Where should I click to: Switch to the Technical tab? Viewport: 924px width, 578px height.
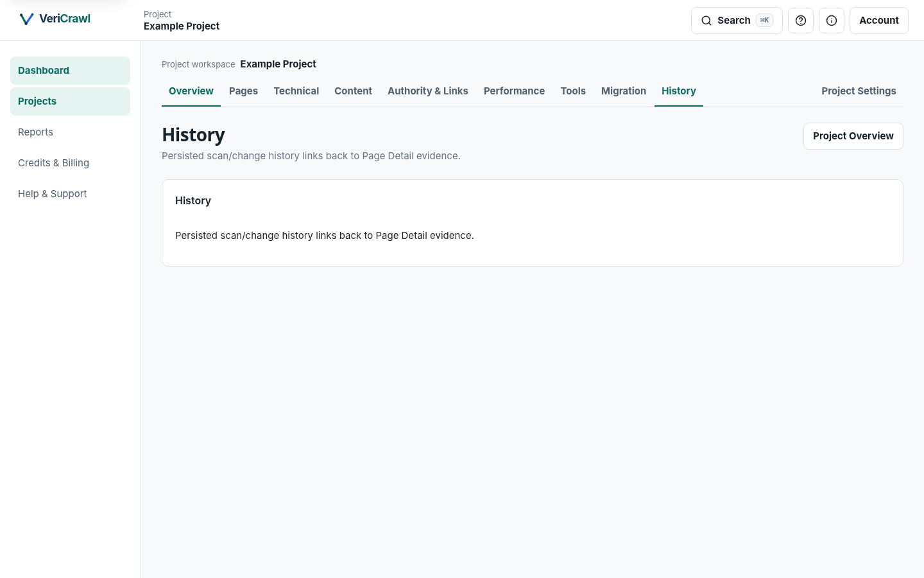296,91
